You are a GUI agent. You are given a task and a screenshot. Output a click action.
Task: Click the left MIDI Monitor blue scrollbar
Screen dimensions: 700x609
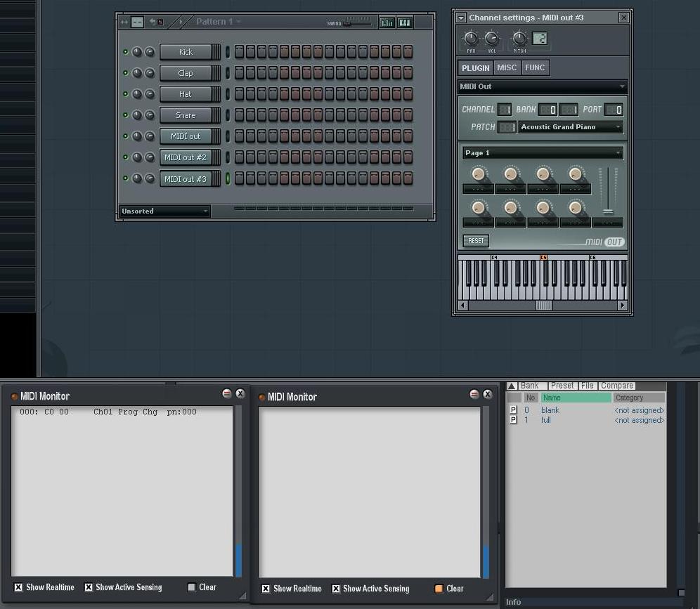tap(238, 560)
